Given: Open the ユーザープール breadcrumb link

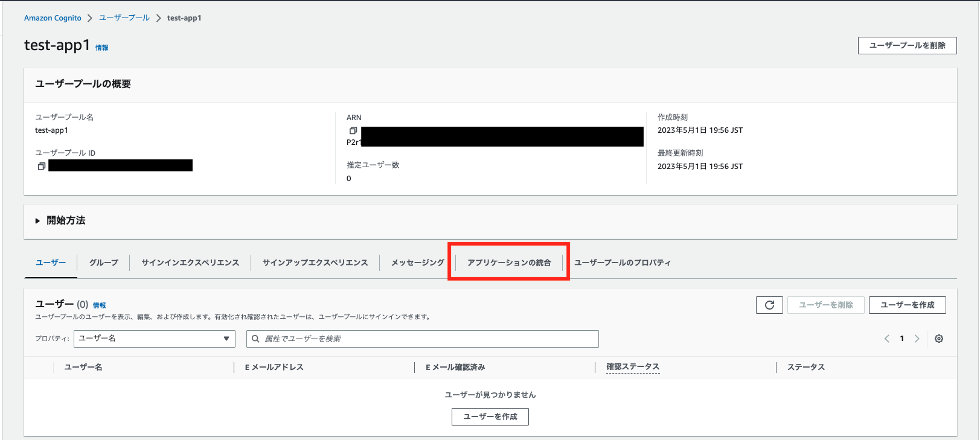Looking at the screenshot, I should (124, 18).
